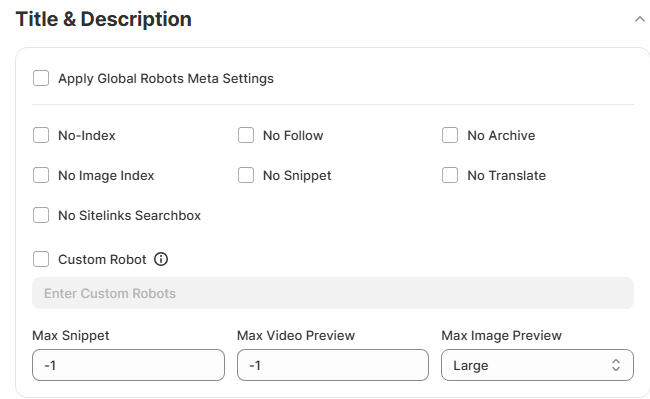Enable the Custom Robot checkbox

pyautogui.click(x=41, y=259)
